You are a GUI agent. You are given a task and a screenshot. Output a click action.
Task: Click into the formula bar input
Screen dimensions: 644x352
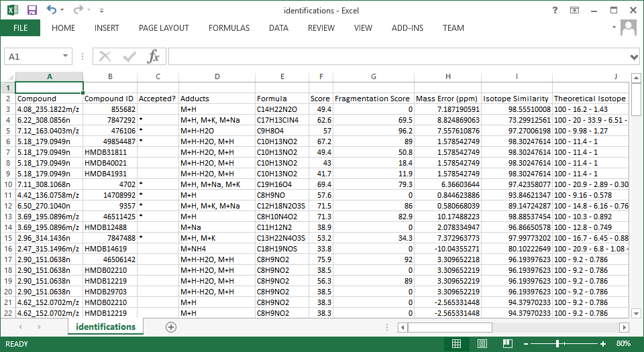tap(398, 56)
